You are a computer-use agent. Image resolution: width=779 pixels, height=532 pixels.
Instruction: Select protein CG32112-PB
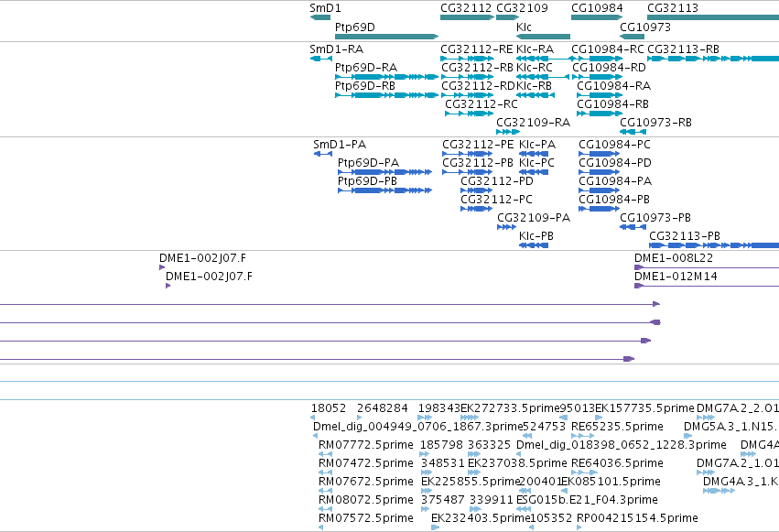478,162
